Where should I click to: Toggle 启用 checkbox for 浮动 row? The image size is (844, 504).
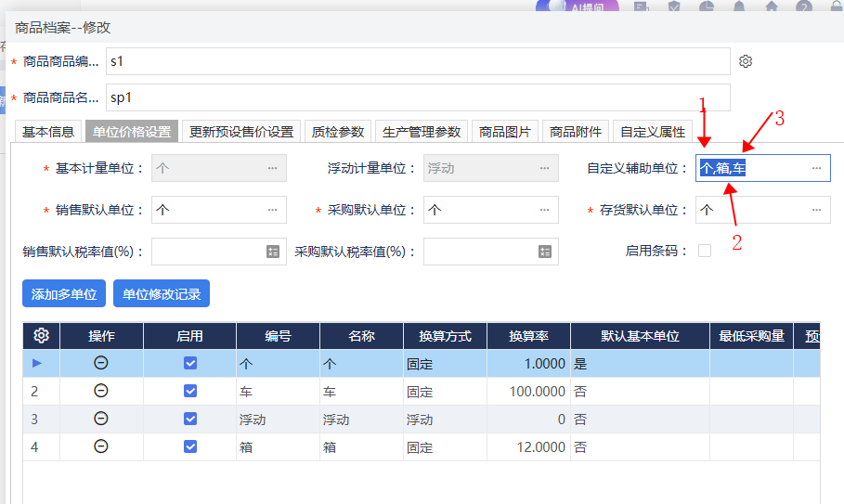tap(190, 419)
